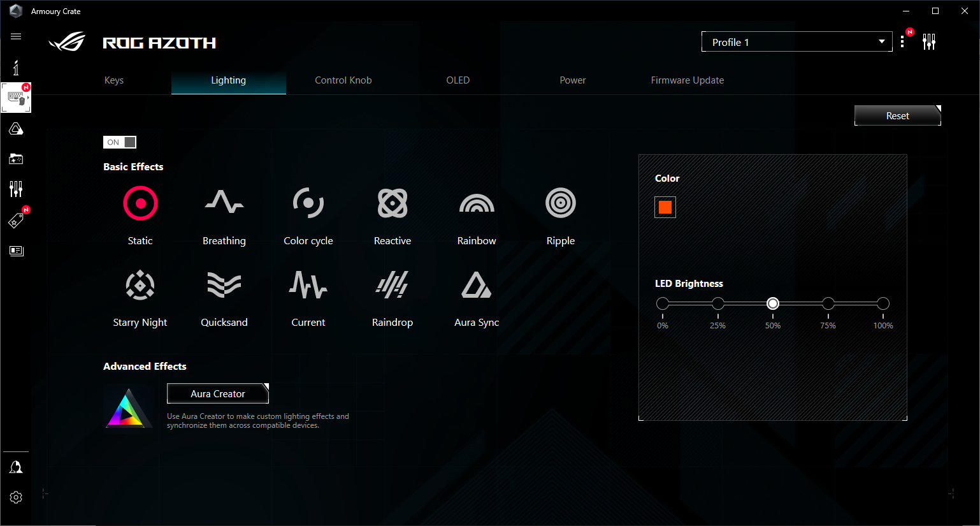The height and width of the screenshot is (526, 980).
Task: Open Aura Sync triangle sidebar icon
Action: pos(16,129)
